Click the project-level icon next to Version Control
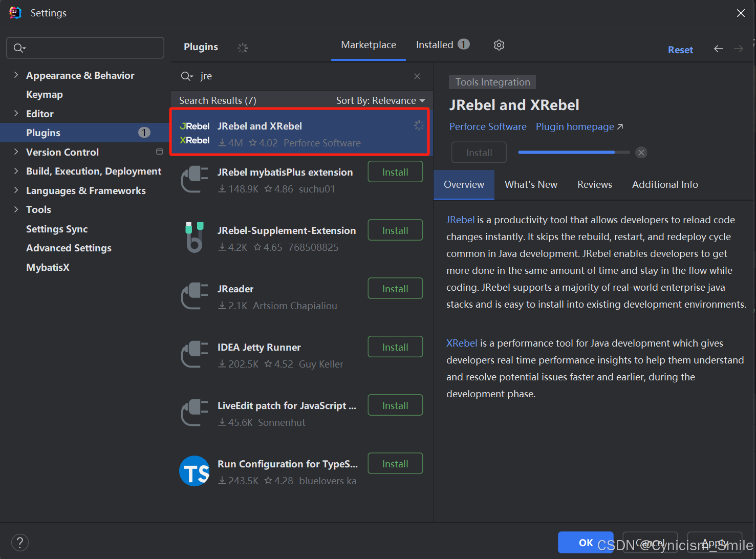Image resolution: width=756 pixels, height=559 pixels. point(159,152)
